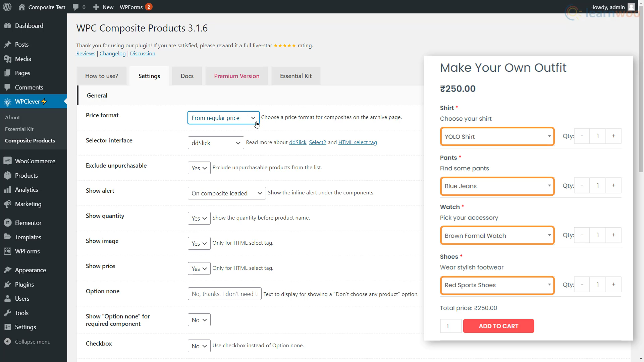Open the comments bubble icon in admin bar

[76, 7]
